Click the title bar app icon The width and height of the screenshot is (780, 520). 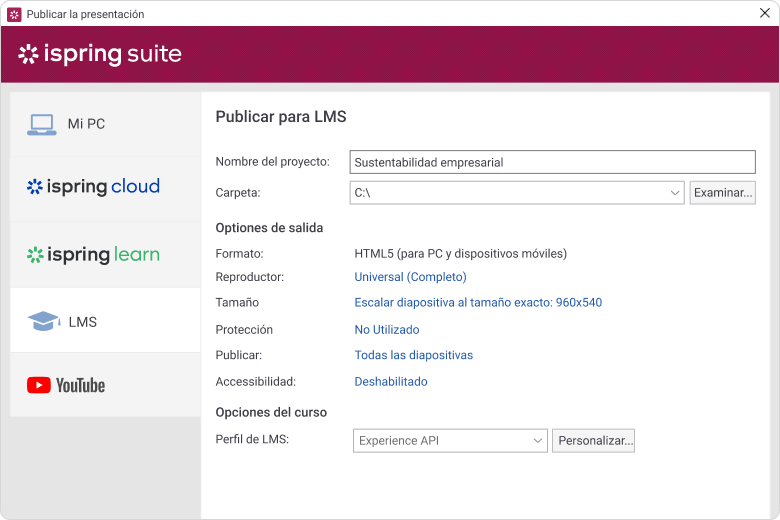14,14
